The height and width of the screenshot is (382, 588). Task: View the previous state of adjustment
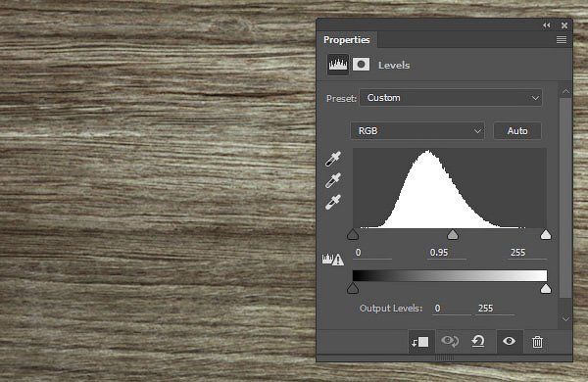click(x=450, y=342)
